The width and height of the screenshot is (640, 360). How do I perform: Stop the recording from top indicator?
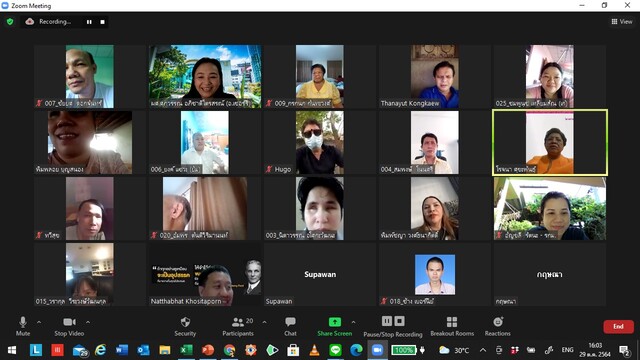click(102, 22)
